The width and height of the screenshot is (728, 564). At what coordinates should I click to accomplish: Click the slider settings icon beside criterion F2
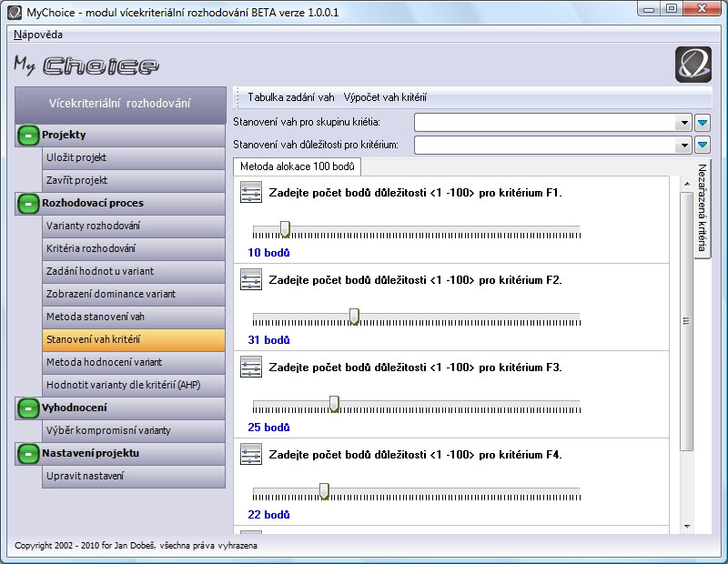pos(251,279)
